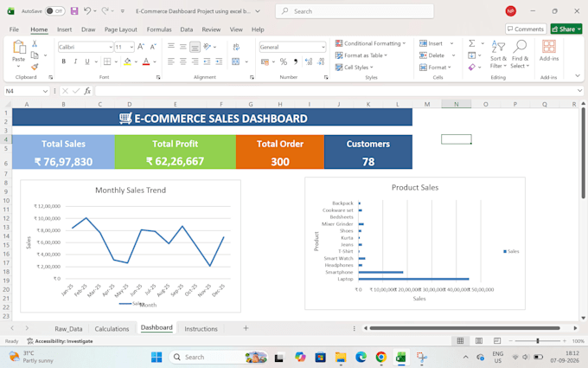Click the Cut scissors icon

tap(35, 43)
